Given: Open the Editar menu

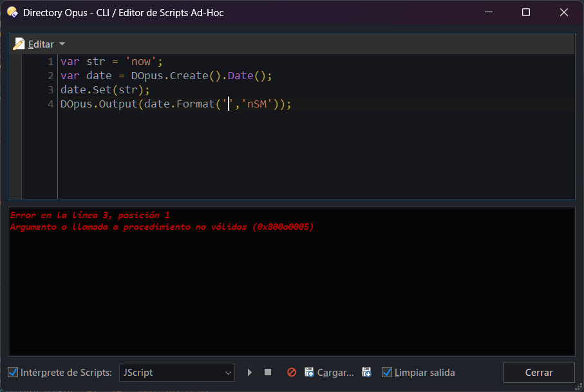Looking at the screenshot, I should [41, 44].
